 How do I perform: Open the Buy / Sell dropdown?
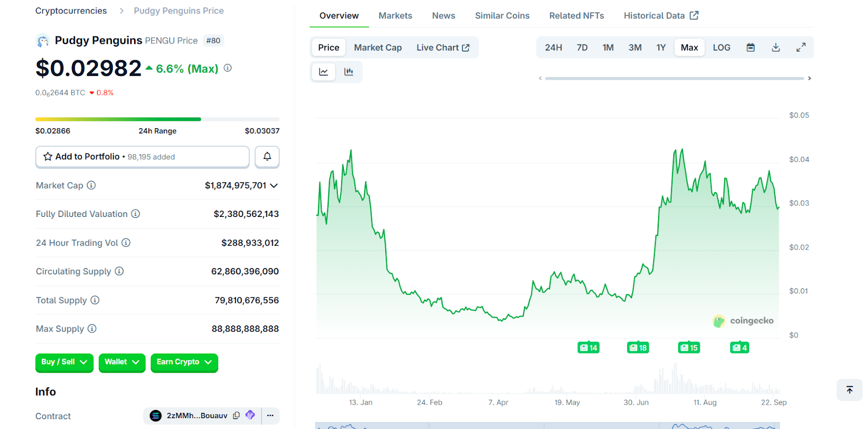[64, 362]
